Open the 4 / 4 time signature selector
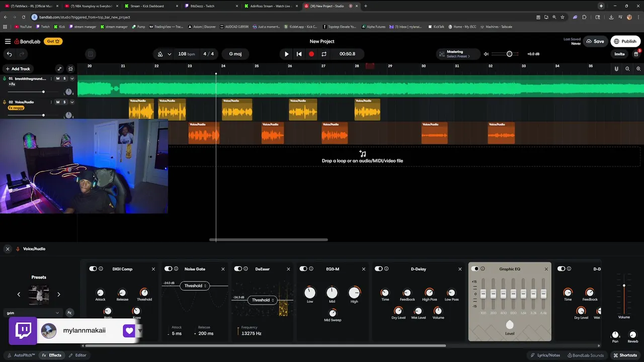The height and width of the screenshot is (362, 644). pyautogui.click(x=208, y=54)
